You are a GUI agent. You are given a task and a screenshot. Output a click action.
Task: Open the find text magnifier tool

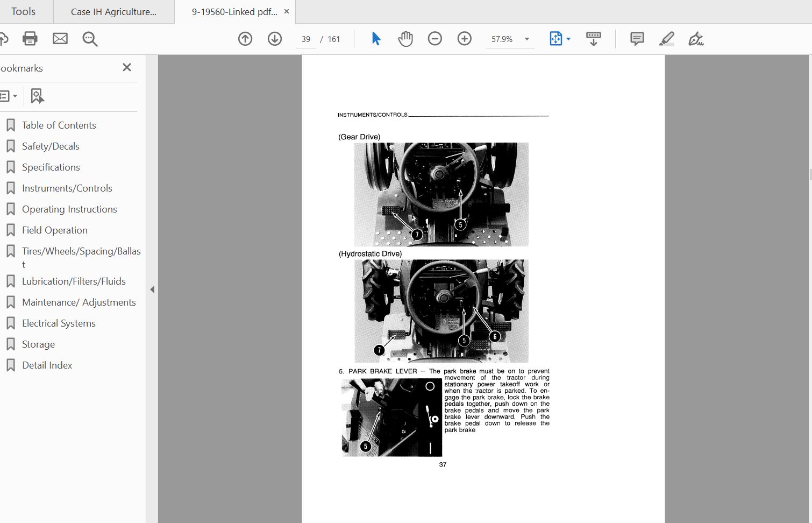click(90, 39)
